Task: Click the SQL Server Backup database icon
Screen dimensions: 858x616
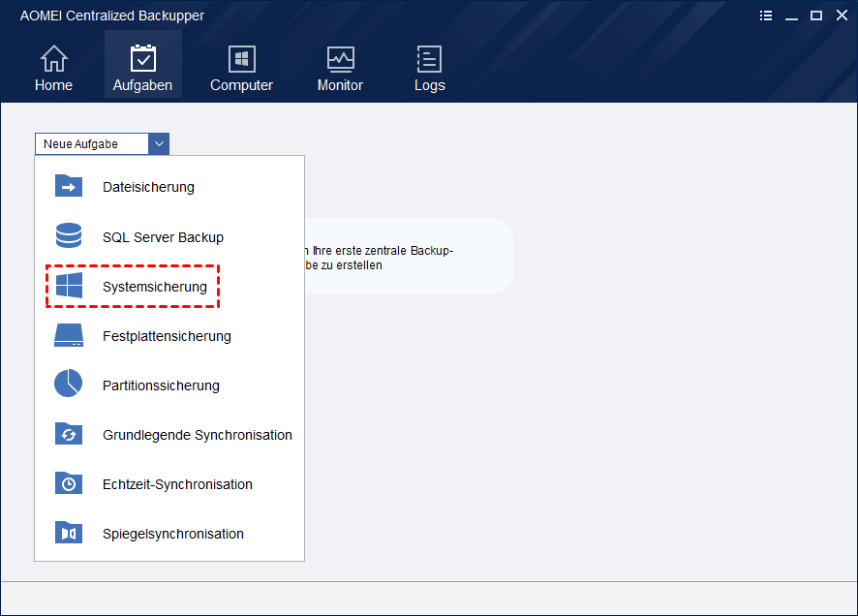Action: click(69, 235)
